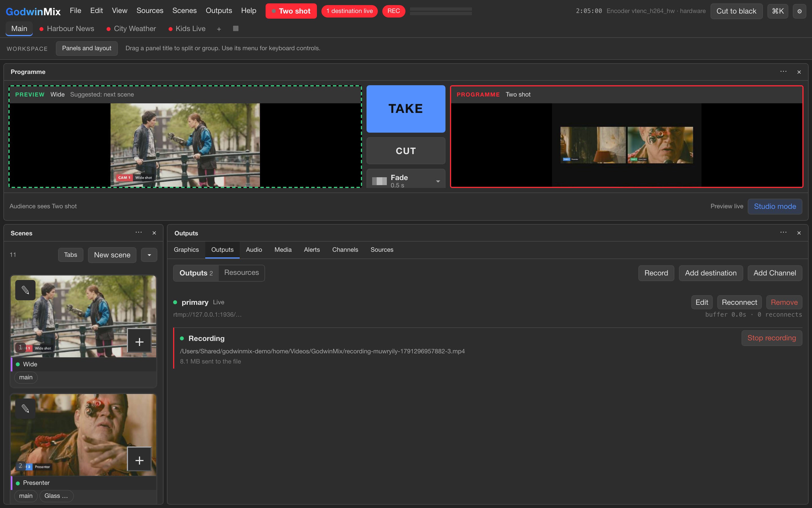Click Cut to black

tap(736, 11)
